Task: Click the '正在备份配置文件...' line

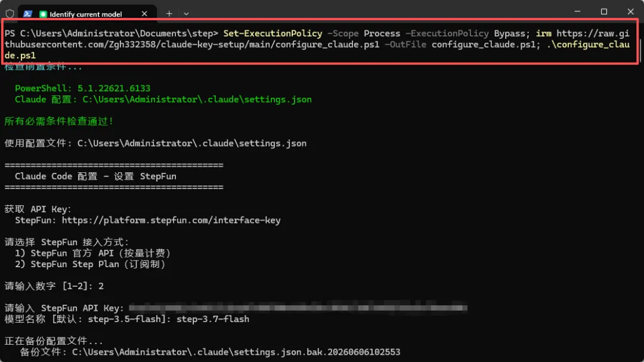Action: [x=54, y=341]
